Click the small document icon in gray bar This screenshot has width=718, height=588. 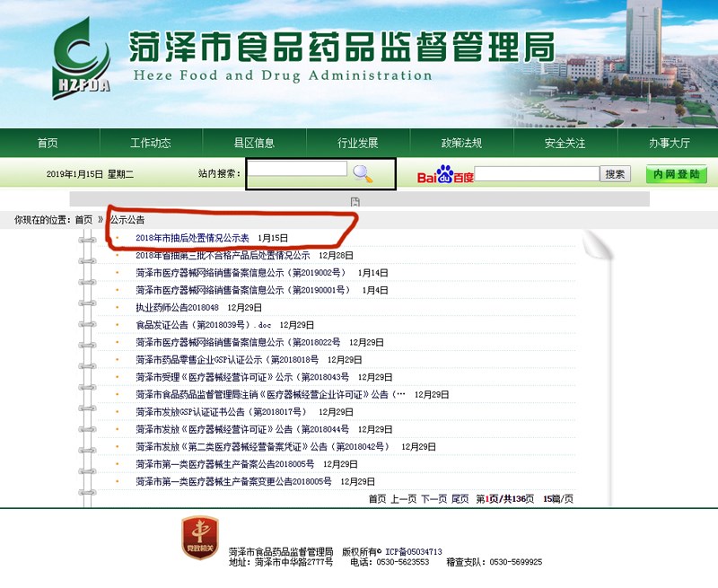[355, 201]
